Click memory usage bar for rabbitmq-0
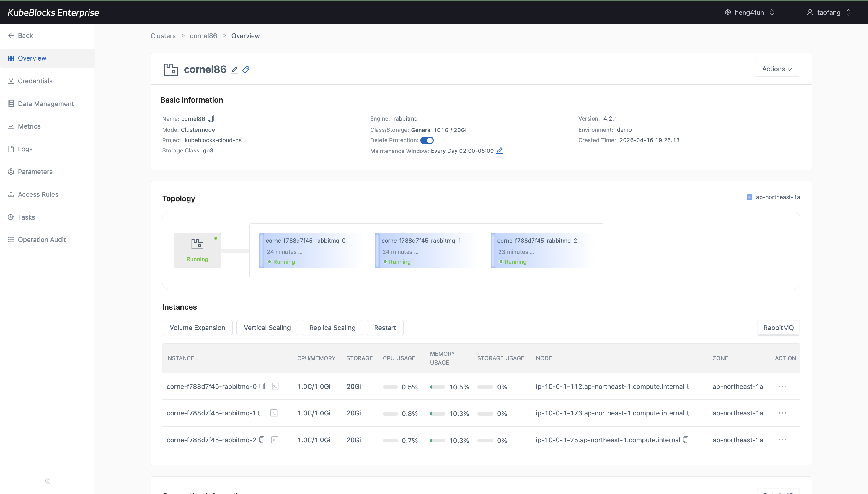This screenshot has width=868, height=494. 438,387
